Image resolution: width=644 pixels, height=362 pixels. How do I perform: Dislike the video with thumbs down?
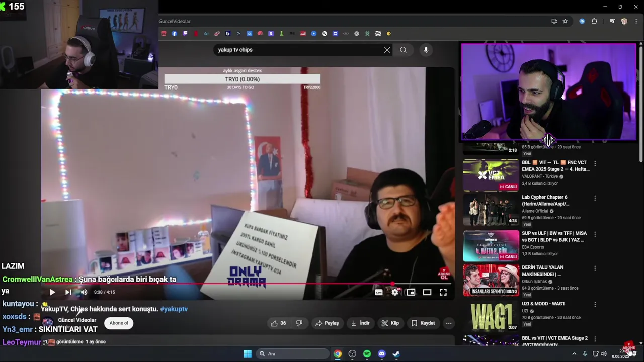(299, 323)
